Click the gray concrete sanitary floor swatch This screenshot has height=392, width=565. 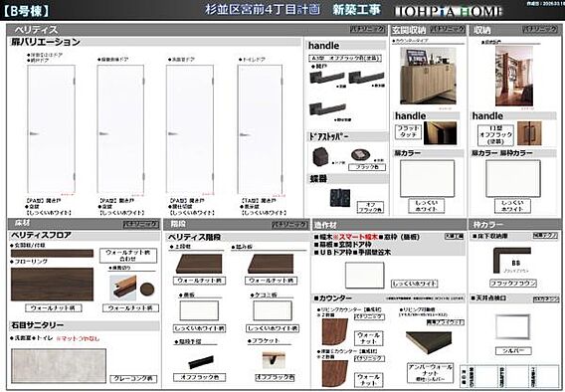pos(59,366)
